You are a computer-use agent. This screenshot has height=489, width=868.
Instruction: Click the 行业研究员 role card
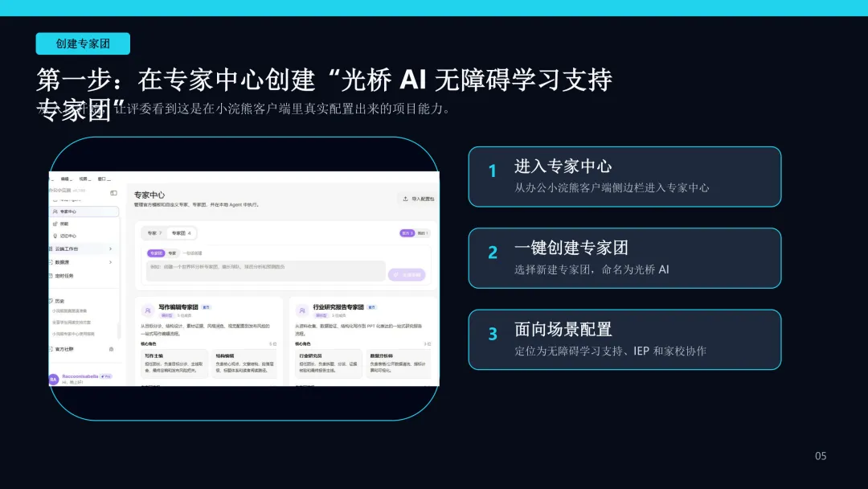tap(329, 364)
